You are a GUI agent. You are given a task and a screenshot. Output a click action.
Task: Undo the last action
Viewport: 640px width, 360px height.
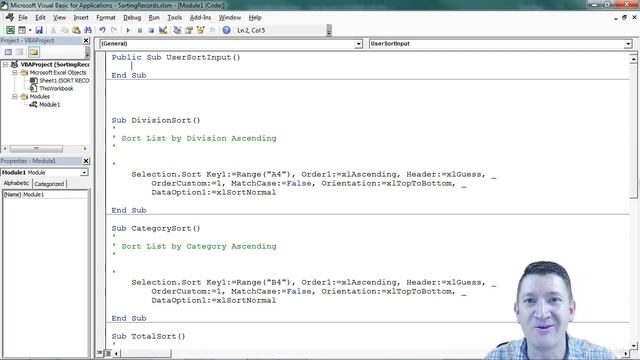102,30
